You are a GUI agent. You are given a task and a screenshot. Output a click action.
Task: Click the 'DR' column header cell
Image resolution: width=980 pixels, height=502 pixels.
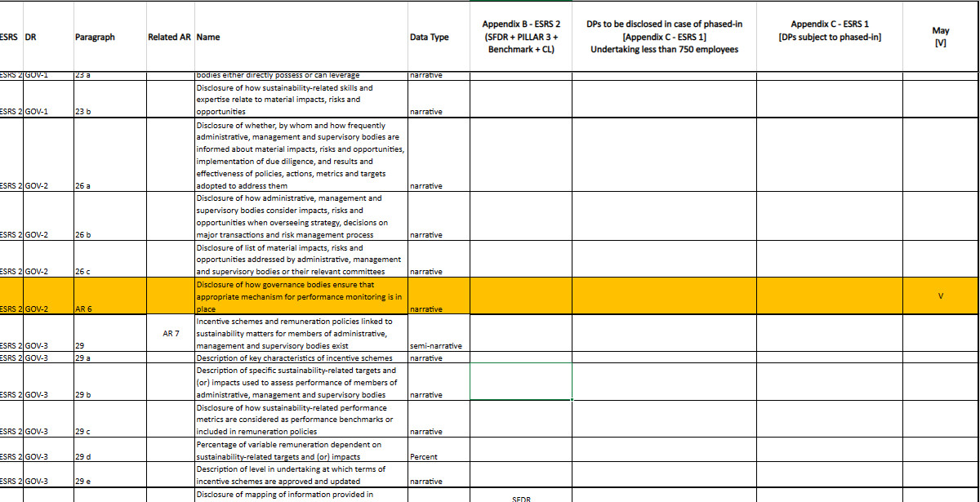pos(47,37)
